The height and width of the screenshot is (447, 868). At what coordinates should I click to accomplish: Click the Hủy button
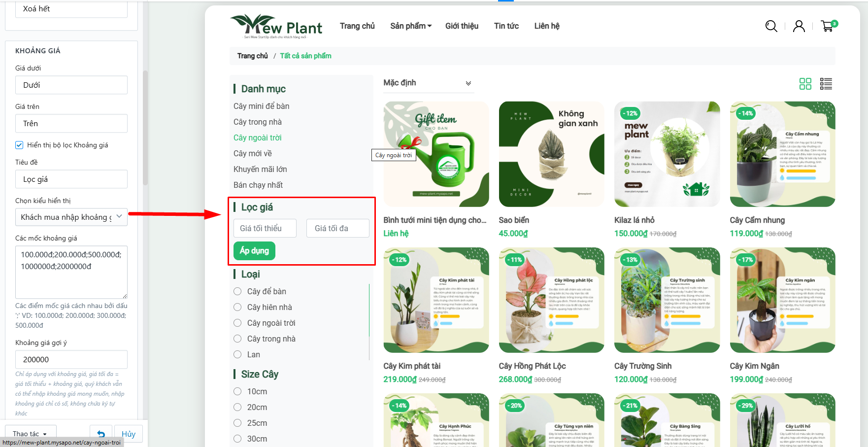tap(129, 434)
